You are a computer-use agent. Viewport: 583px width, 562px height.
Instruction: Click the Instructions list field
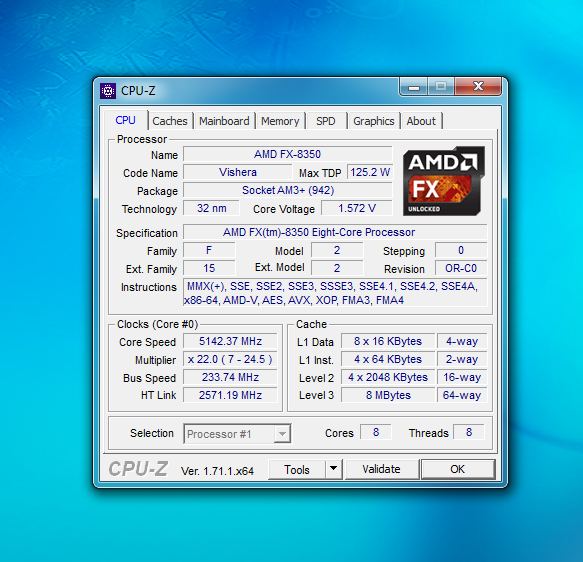[335, 293]
